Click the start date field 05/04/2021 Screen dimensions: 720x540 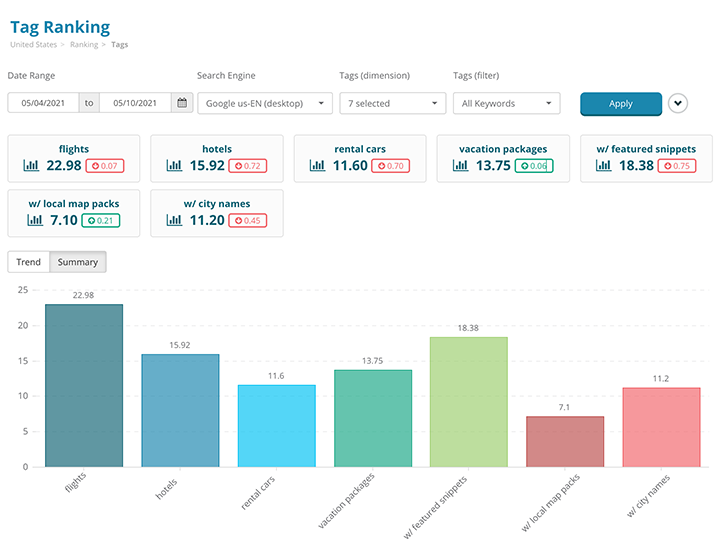(x=42, y=103)
